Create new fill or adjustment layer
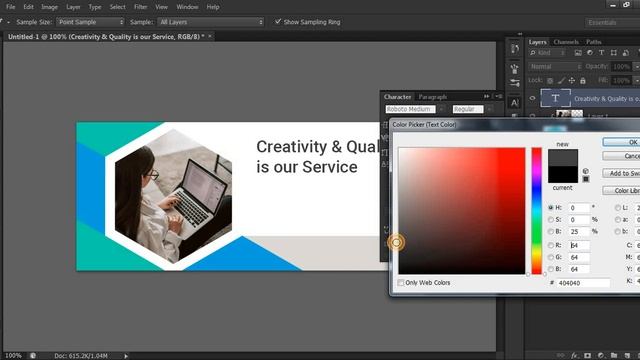The height and width of the screenshot is (360, 640). point(601,356)
